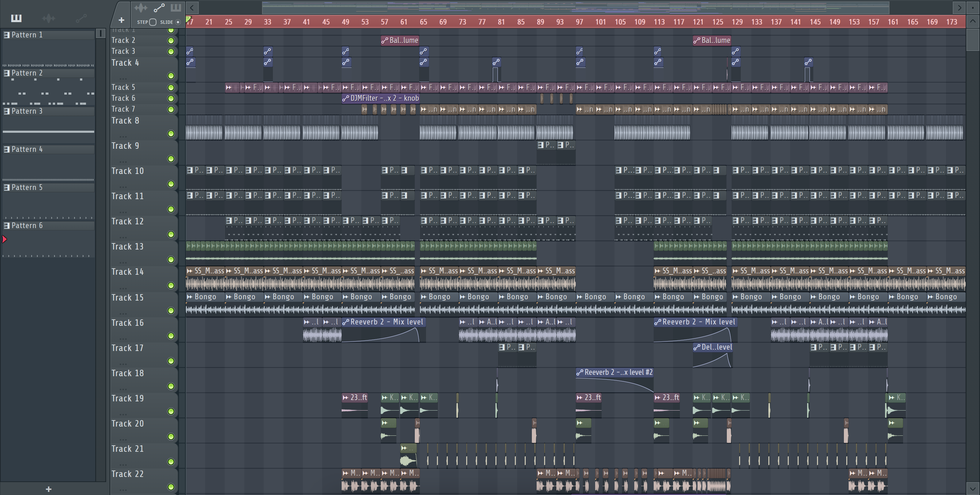Select Pattern 6 in the picker
The image size is (980, 495).
point(48,225)
